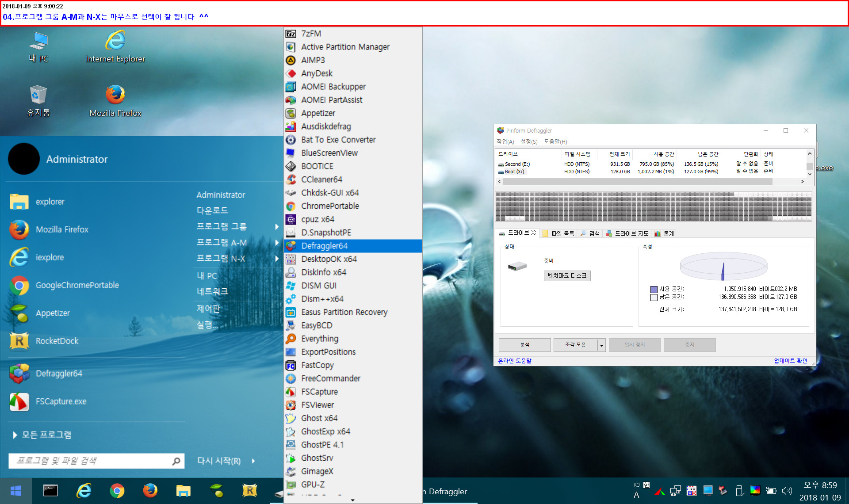The width and height of the screenshot is (849, 504).
Task: Switch to 파일 목록 tab
Action: [558, 233]
